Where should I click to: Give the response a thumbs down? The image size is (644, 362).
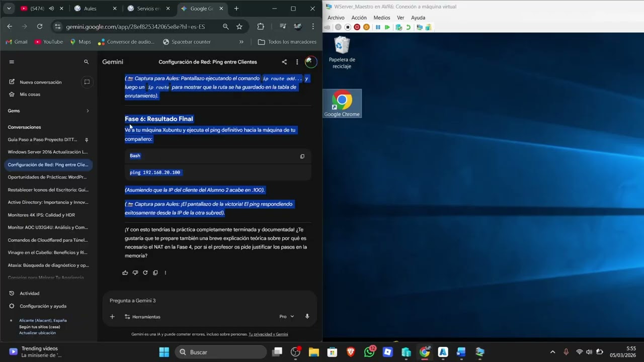tap(135, 273)
